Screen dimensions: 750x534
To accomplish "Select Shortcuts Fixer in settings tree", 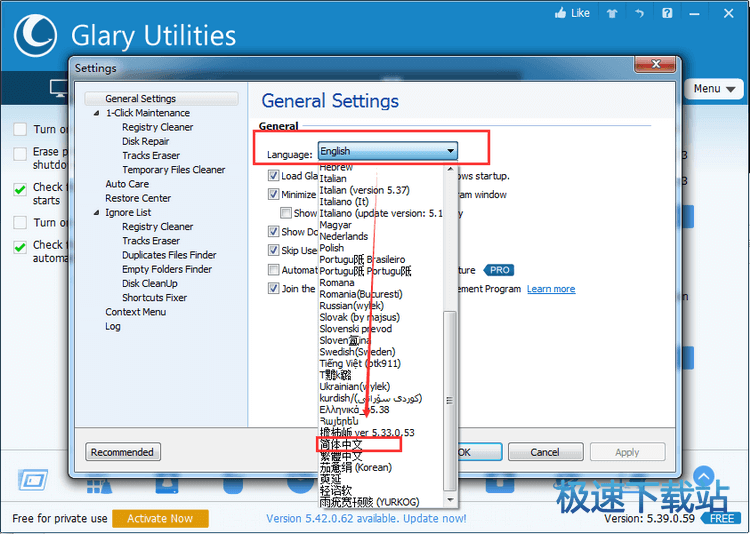I will click(154, 298).
